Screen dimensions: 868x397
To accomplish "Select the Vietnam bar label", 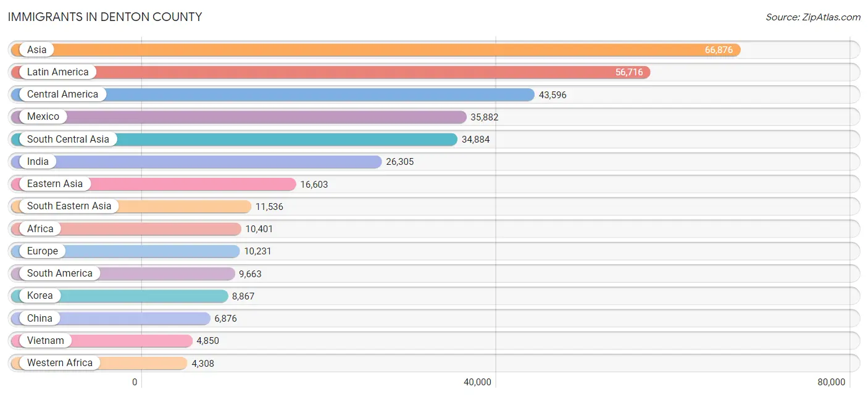I will (x=46, y=341).
